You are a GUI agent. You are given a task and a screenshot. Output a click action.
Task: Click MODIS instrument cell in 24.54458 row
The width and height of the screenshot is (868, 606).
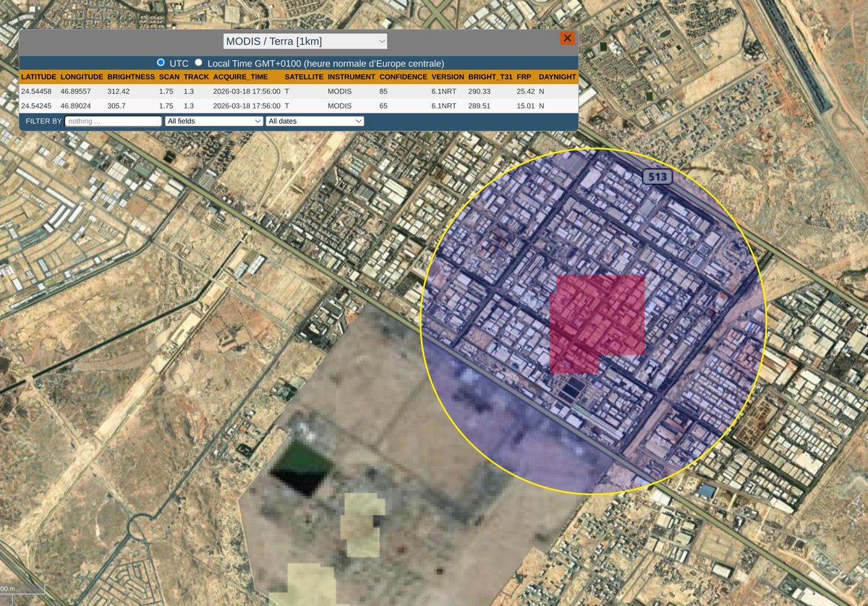click(x=339, y=91)
